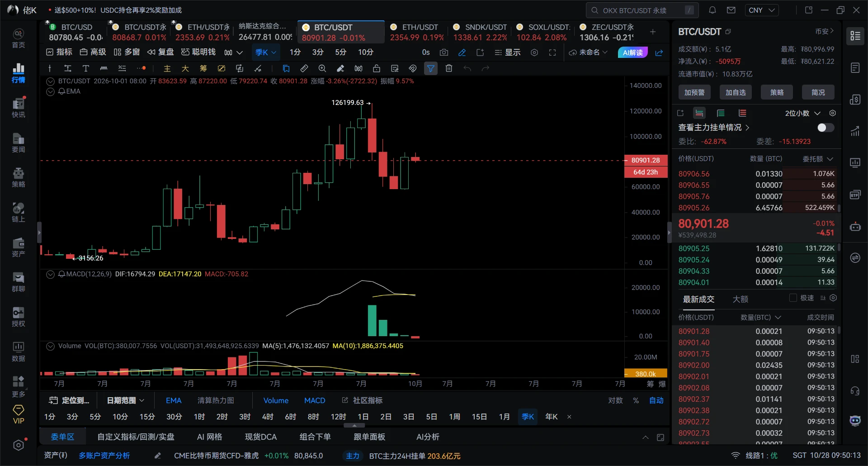The image size is (868, 466).
Task: Open the 日期范围 date range dropdown
Action: 126,400
